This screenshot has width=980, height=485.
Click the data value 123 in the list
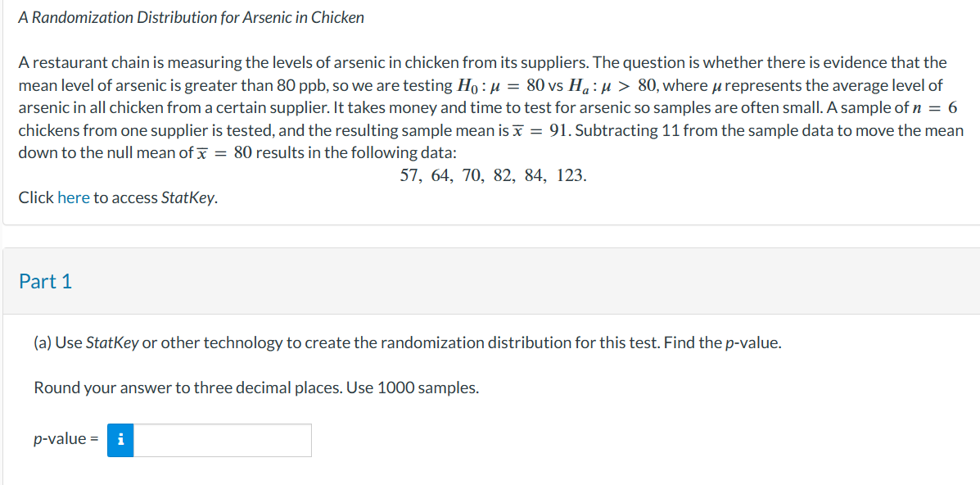[x=569, y=176]
